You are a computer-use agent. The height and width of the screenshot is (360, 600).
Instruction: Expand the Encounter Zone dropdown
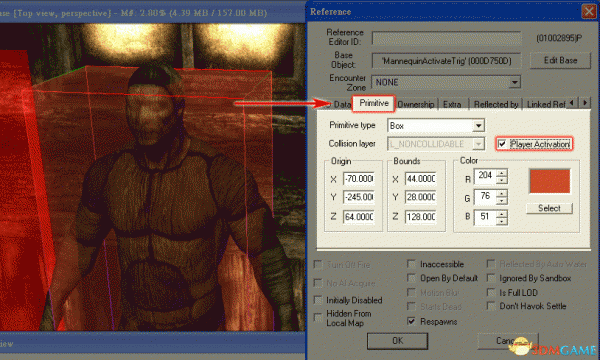(515, 82)
